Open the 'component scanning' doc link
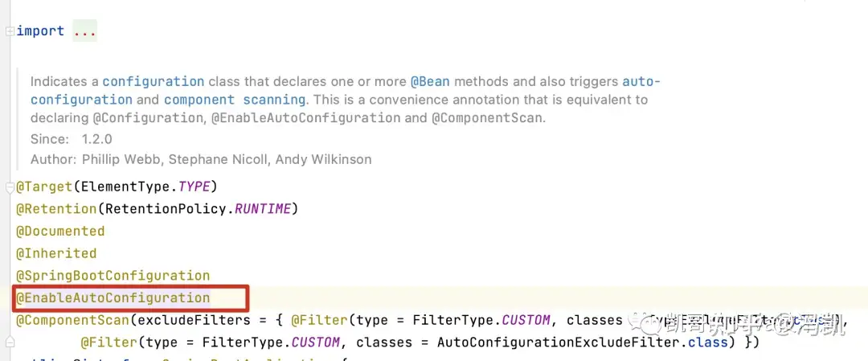 [235, 100]
